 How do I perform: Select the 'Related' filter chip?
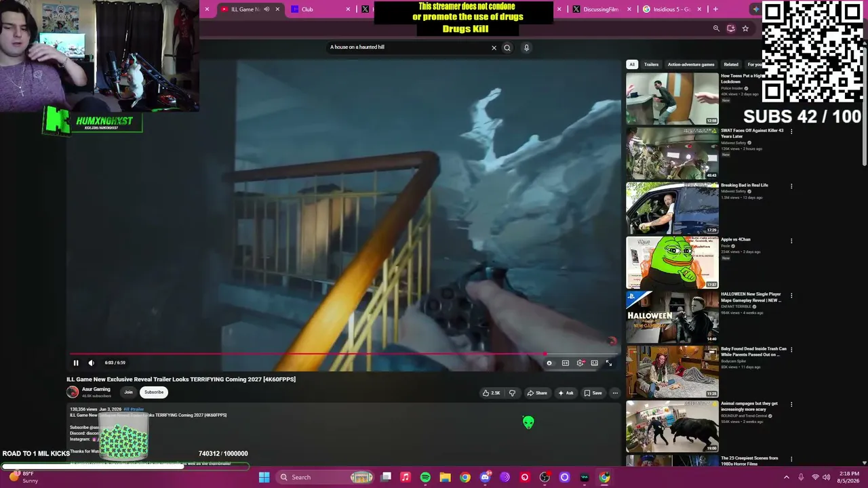coord(731,64)
